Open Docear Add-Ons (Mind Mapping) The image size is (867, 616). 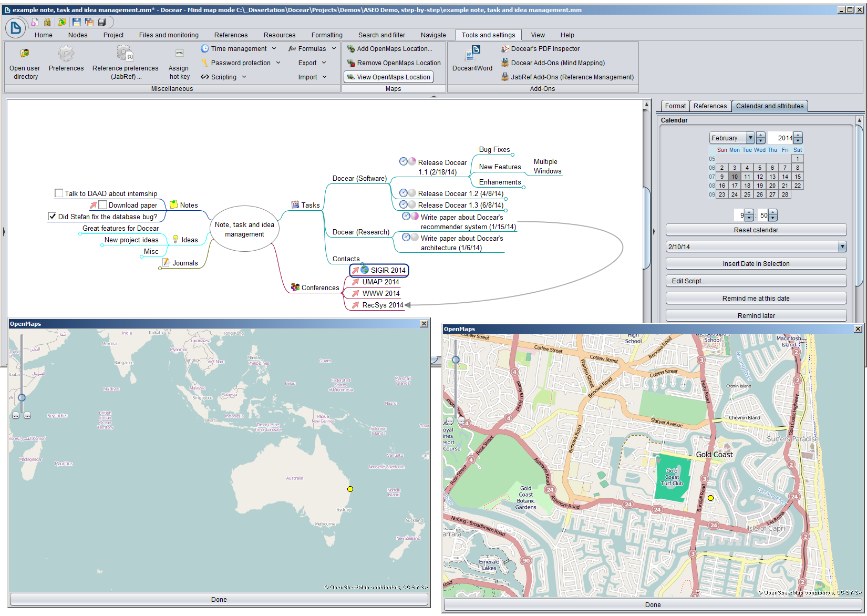tap(553, 63)
